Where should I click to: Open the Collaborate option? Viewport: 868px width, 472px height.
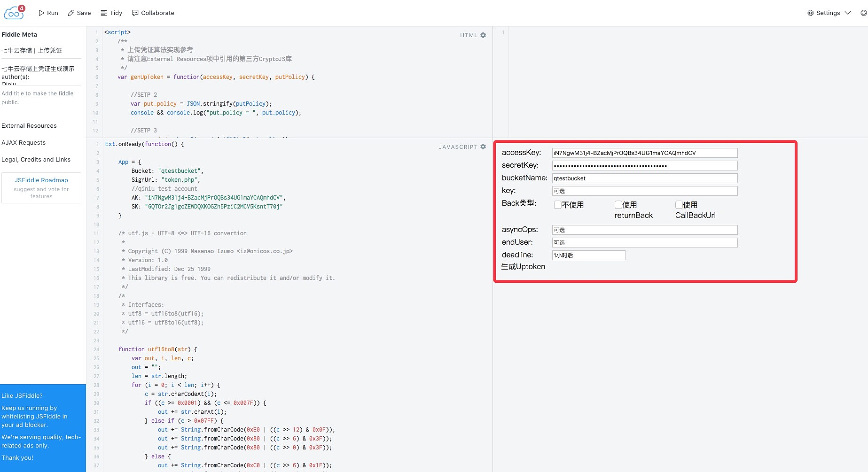click(x=153, y=13)
